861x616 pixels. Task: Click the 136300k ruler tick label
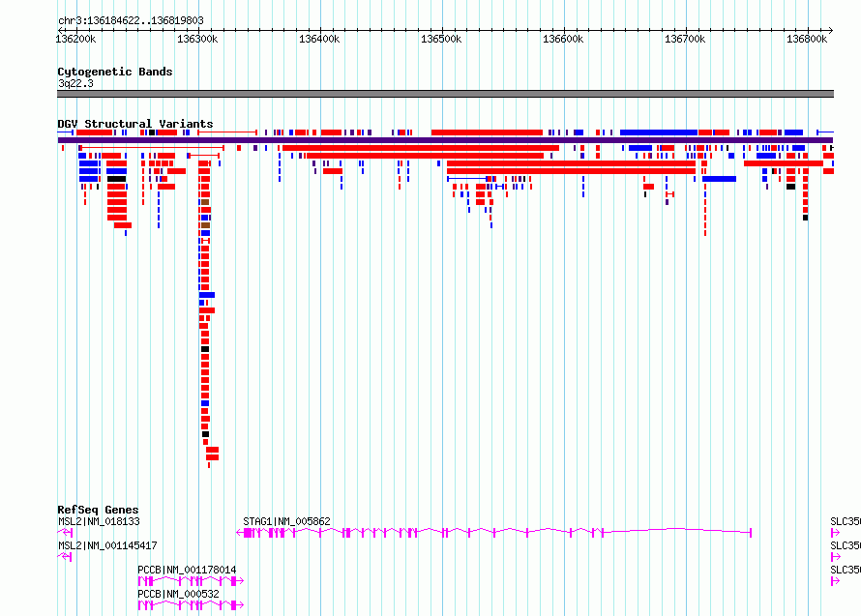pos(197,39)
